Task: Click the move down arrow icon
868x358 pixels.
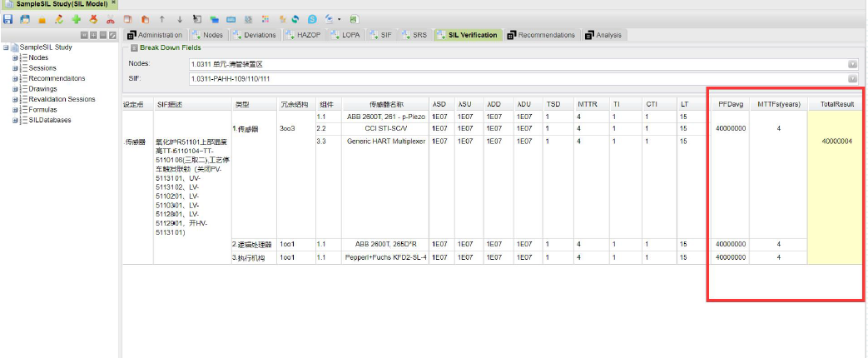Action: (x=179, y=18)
